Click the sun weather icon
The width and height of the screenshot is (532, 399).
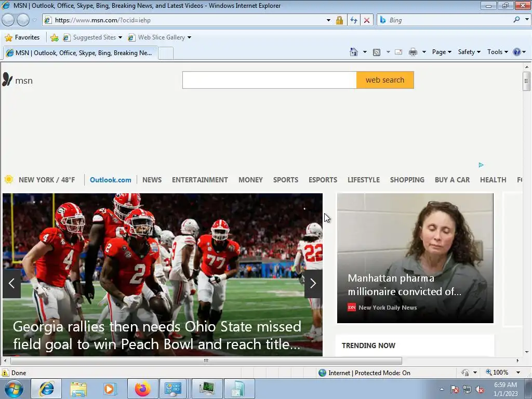9,179
